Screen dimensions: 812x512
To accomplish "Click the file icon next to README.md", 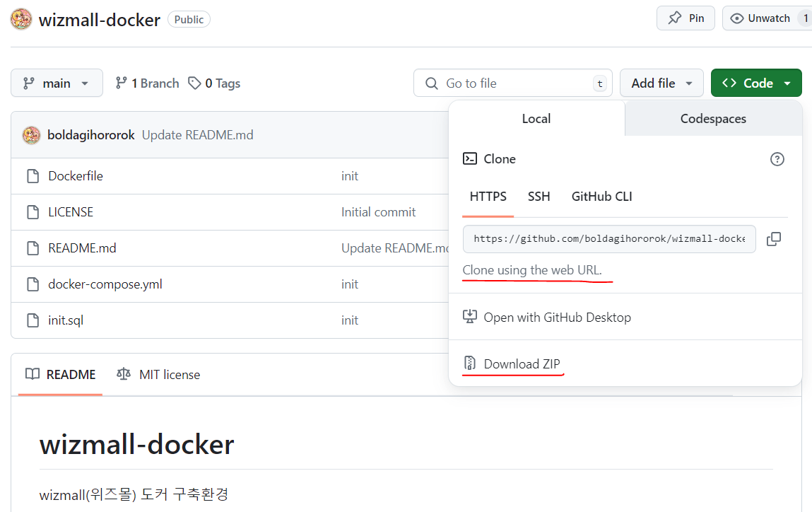I will click(33, 248).
